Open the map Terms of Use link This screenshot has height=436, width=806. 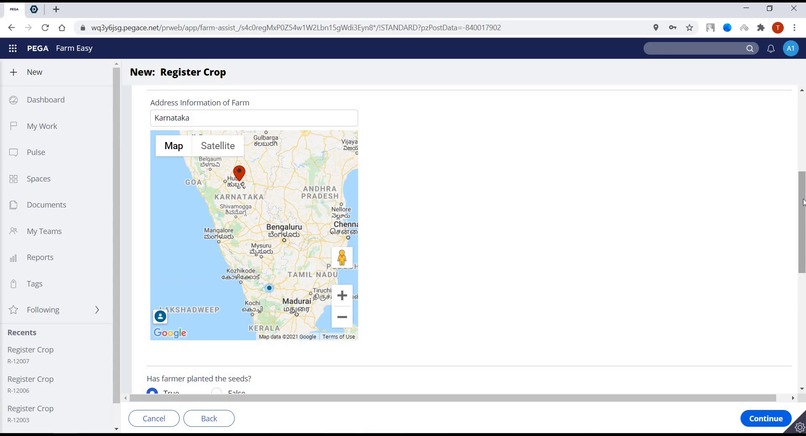(x=339, y=337)
